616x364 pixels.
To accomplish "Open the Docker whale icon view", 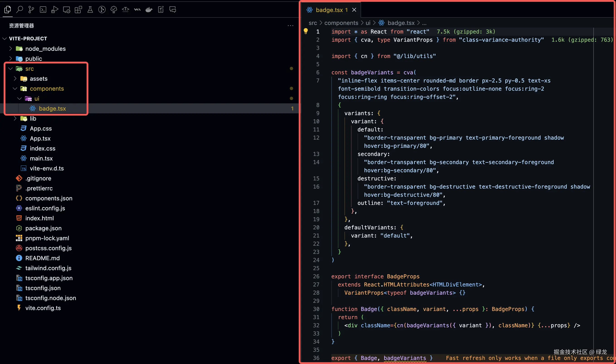I will pyautogui.click(x=149, y=10).
